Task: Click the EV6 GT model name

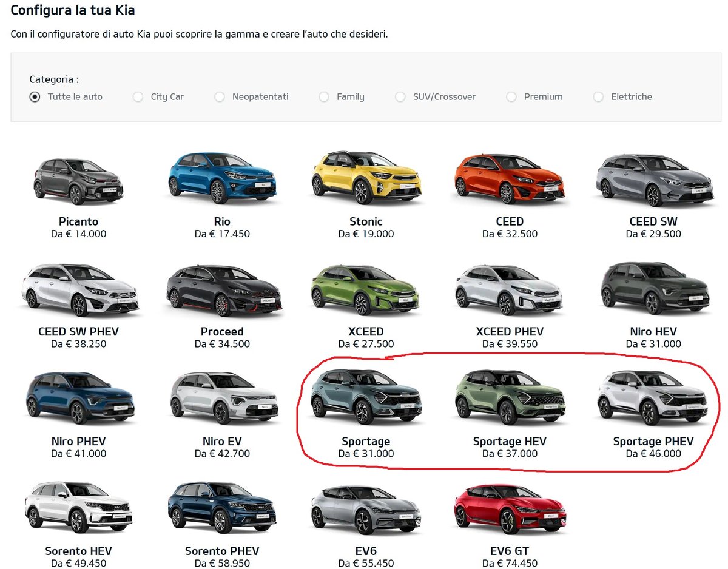Action: point(510,551)
